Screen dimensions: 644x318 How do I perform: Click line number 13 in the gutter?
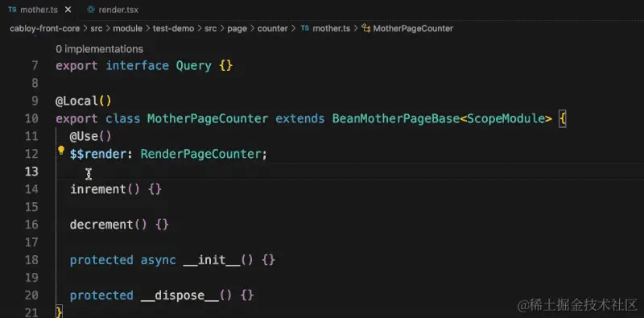pos(31,171)
